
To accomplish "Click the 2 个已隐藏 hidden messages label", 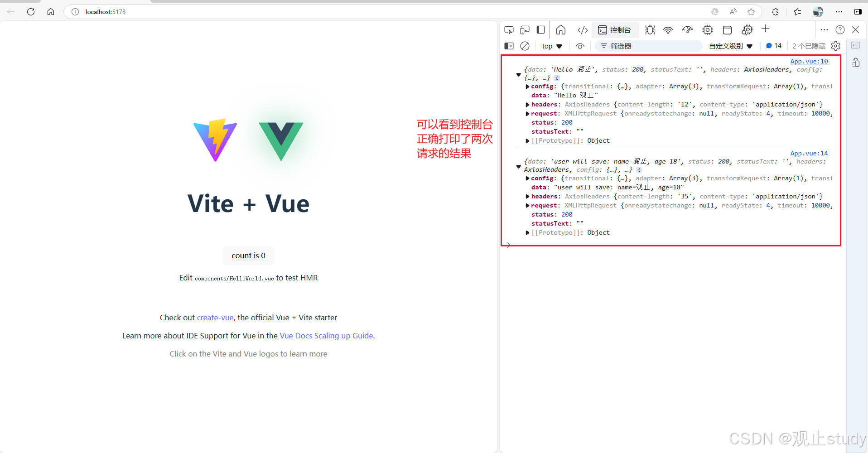I will pyautogui.click(x=809, y=46).
